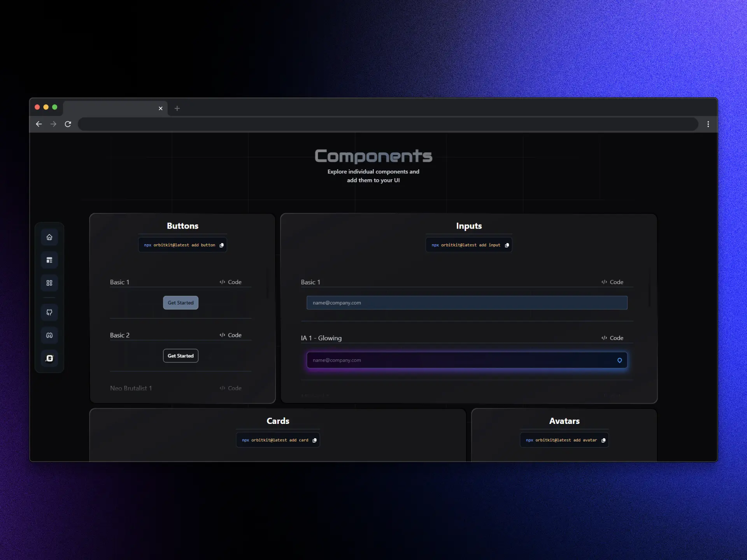Open the components grid icon in the sidebar
The width and height of the screenshot is (747, 560).
click(49, 283)
